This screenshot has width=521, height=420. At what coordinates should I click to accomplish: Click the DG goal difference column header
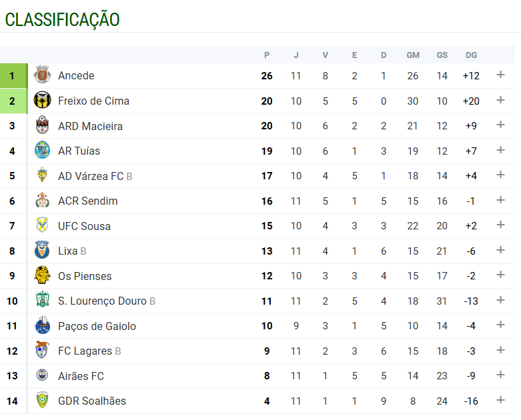point(471,55)
